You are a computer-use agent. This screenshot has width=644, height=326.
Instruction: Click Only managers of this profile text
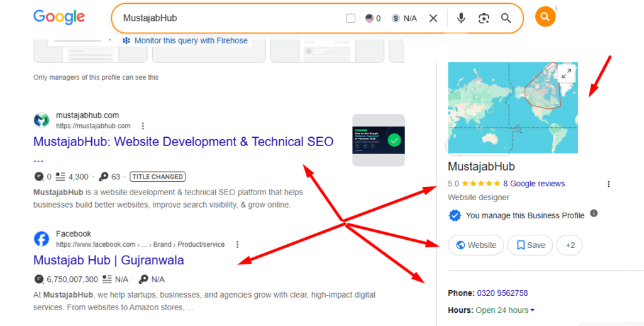(x=96, y=77)
